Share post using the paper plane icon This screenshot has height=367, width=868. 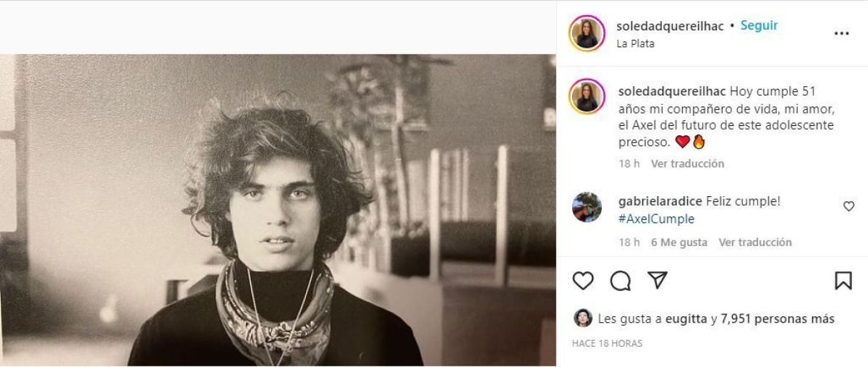657,281
